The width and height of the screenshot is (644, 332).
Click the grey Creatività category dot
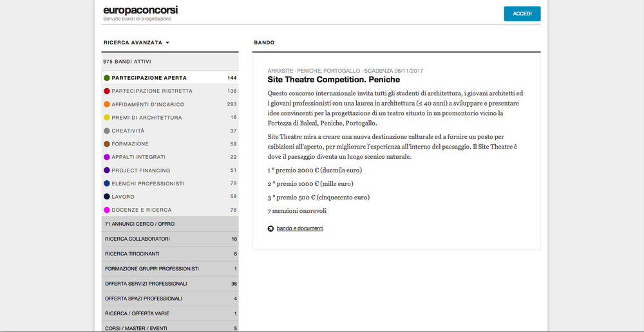point(106,131)
